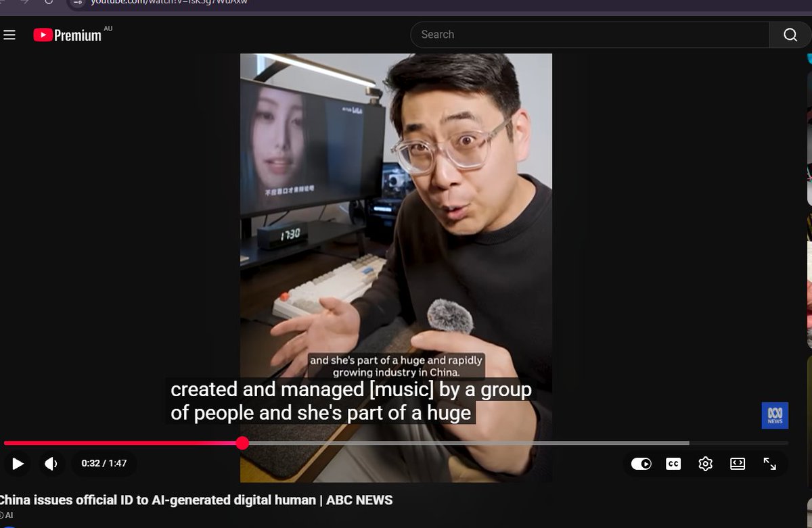Click the red progress bar scrubber
812x528 pixels.
[x=242, y=443]
